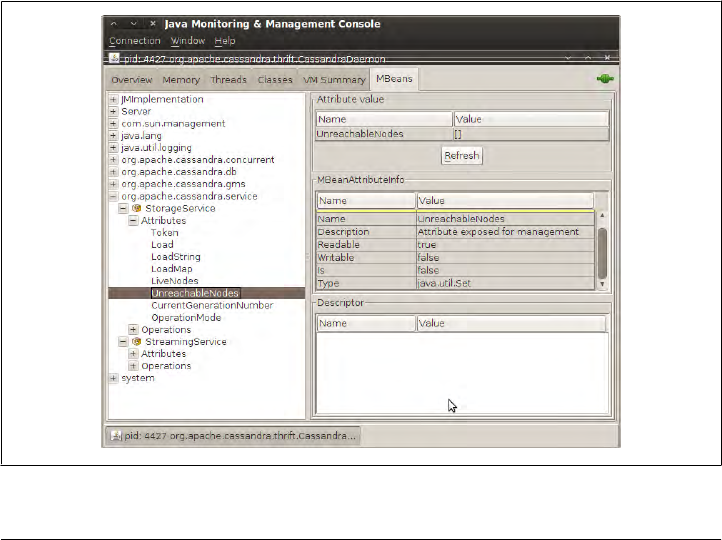The image size is (722, 540).
Task: Click the Readable row showing true
Action: [455, 245]
